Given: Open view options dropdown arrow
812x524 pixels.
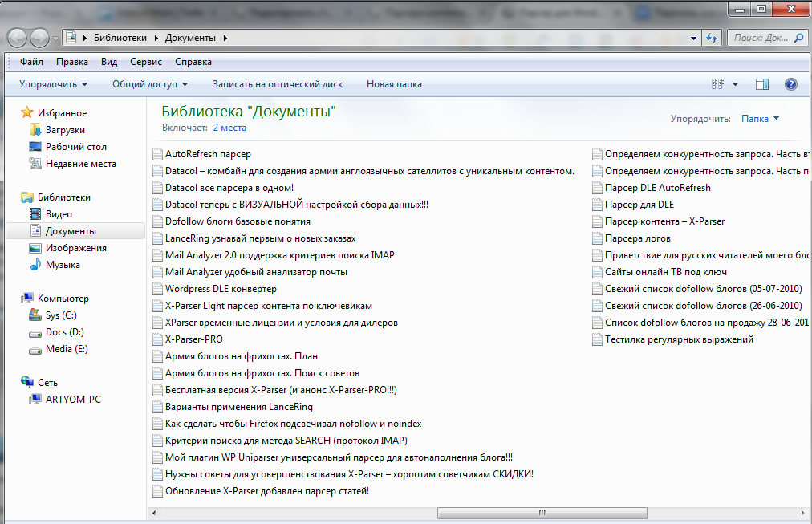Looking at the screenshot, I should [x=735, y=84].
